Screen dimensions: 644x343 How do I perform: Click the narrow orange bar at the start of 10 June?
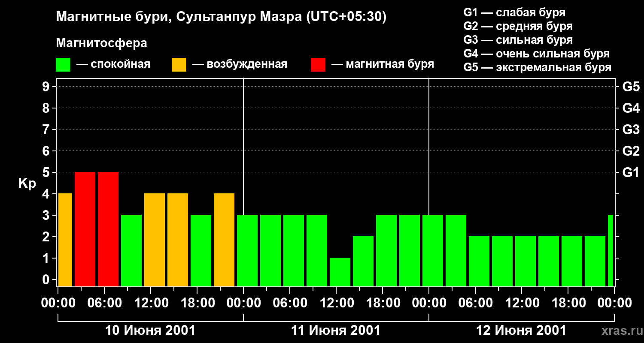point(65,240)
